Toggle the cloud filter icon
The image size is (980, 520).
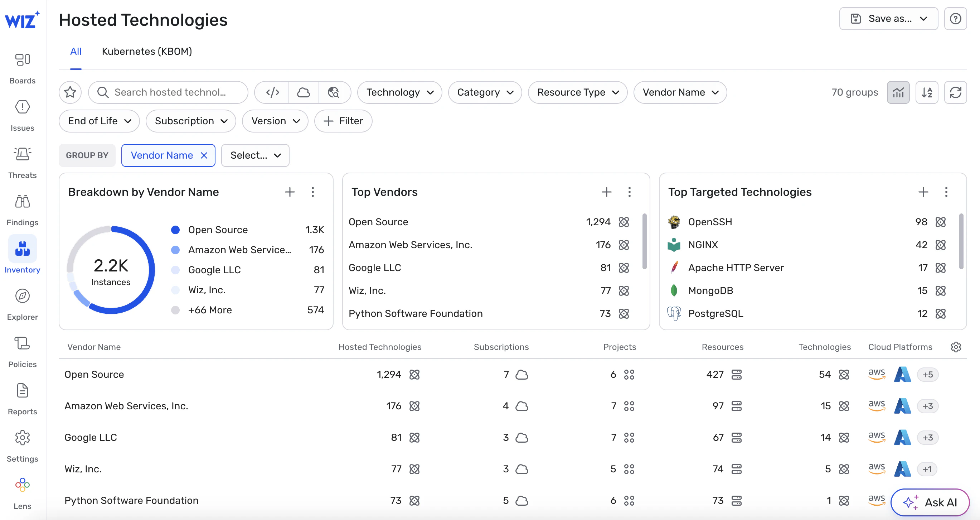pyautogui.click(x=303, y=92)
